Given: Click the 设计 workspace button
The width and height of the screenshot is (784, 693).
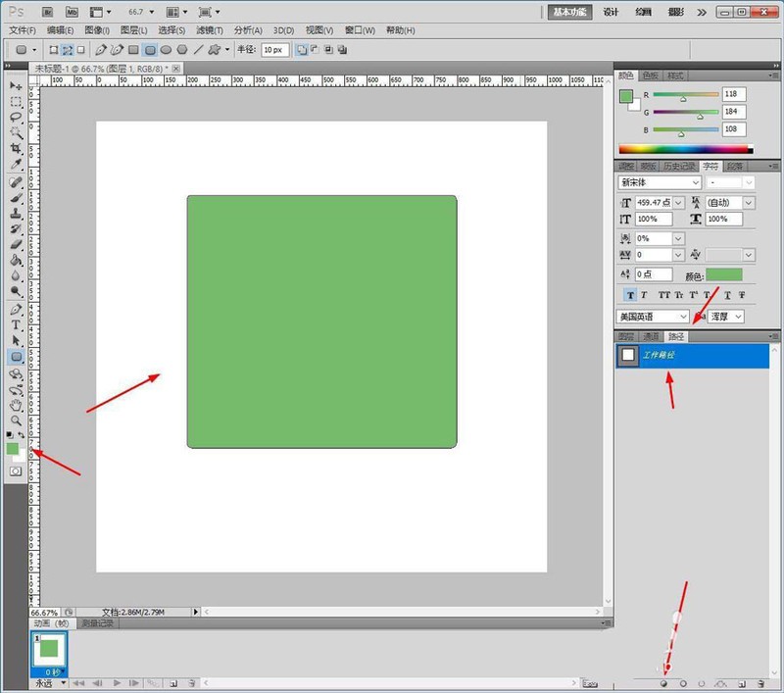Looking at the screenshot, I should tap(611, 12).
